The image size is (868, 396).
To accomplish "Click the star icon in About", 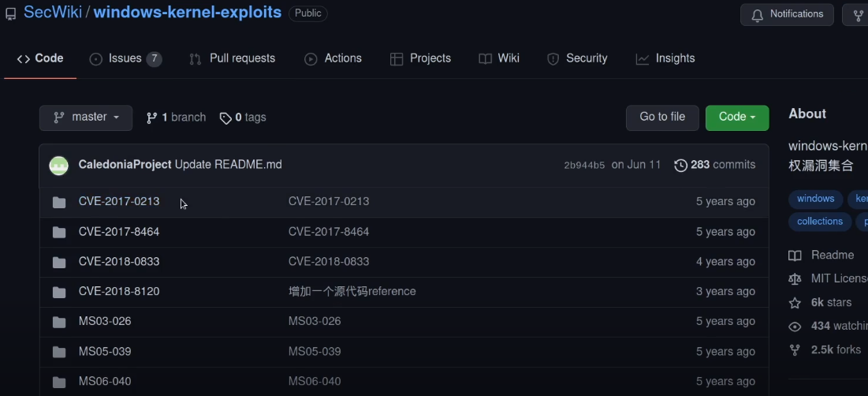I will click(x=795, y=303).
